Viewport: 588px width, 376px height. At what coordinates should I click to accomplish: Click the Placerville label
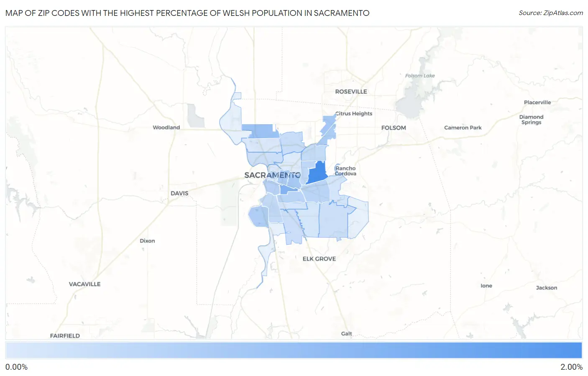tap(537, 102)
